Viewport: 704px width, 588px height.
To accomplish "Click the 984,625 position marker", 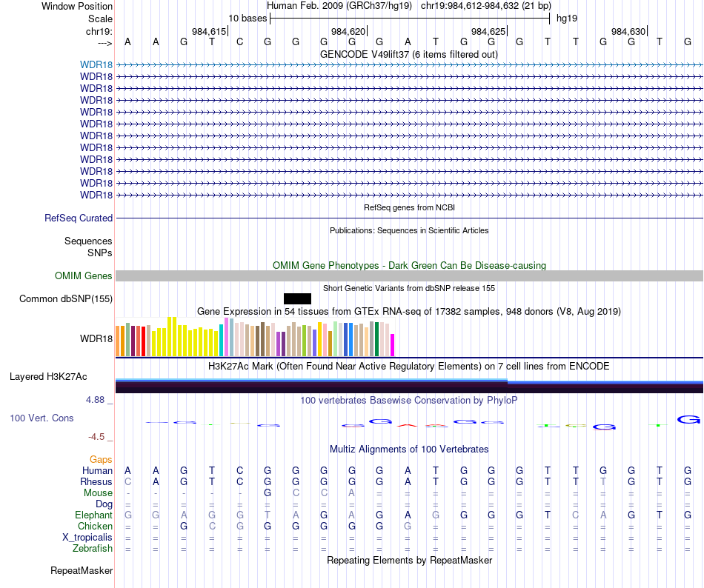I will click(x=488, y=31).
